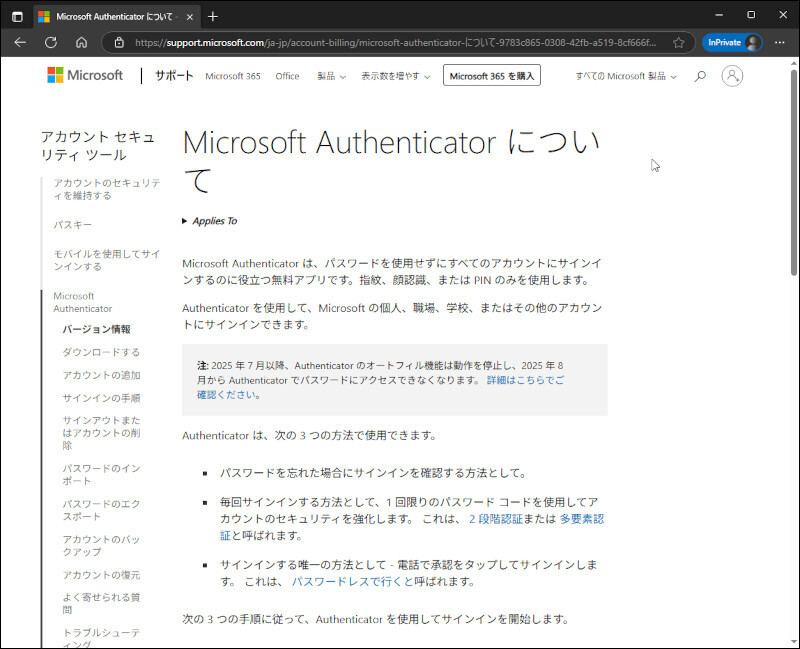This screenshot has height=649, width=800.
Task: Sign in with the account avatar icon
Action: click(732, 76)
